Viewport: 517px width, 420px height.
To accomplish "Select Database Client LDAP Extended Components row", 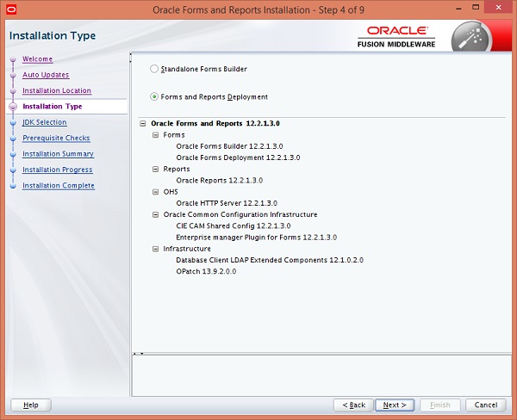I will 270,260.
